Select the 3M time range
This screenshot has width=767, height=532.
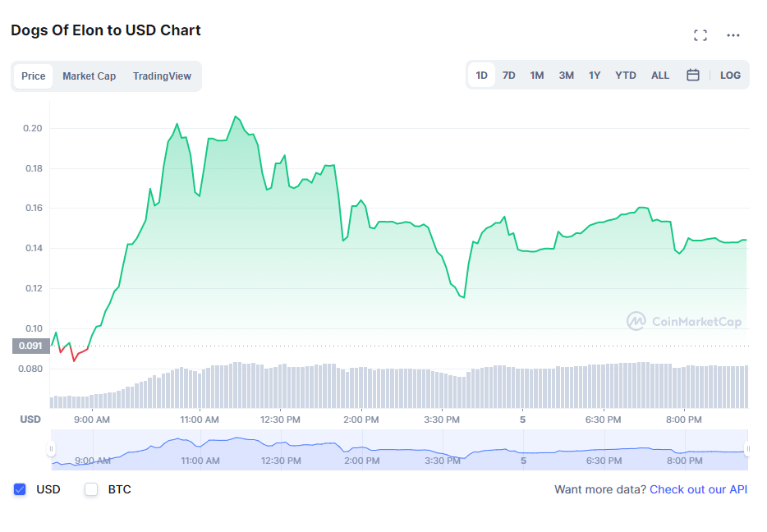pos(566,76)
